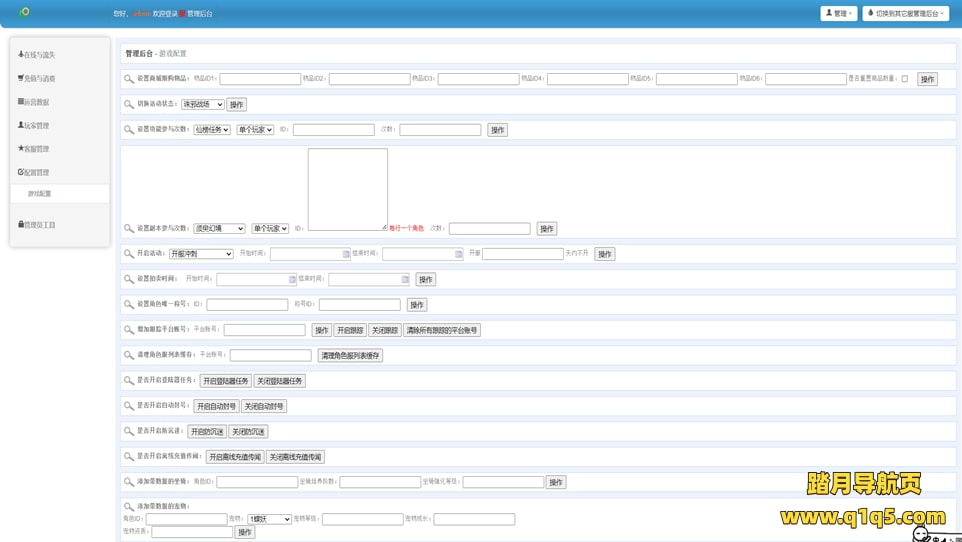
Task: Click the star icon for 客服管理
Action: click(21, 149)
